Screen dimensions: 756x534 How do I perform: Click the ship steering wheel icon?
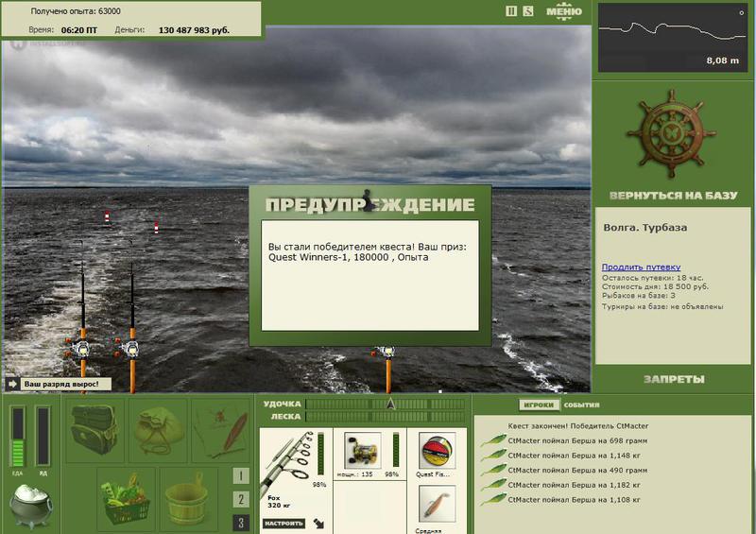[671, 133]
